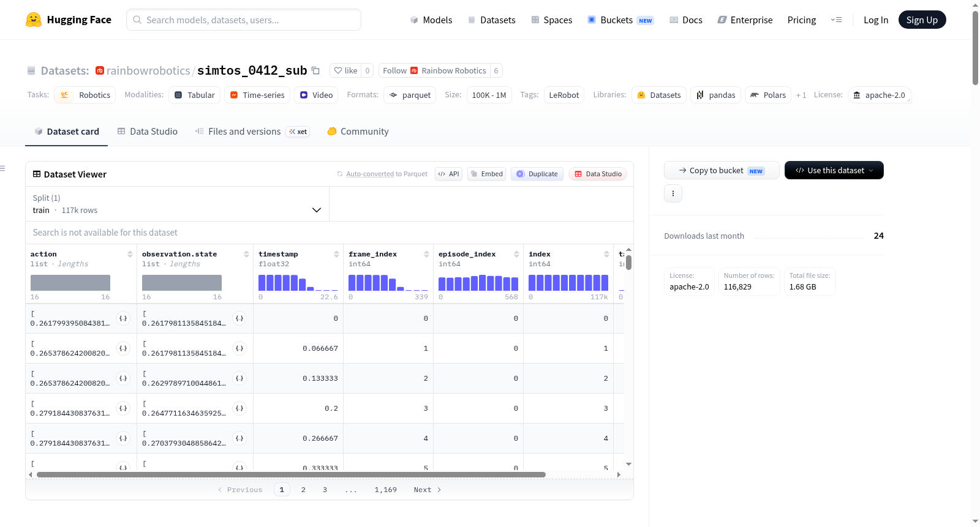
Task: Duplicate the dataset viewer
Action: click(x=537, y=174)
